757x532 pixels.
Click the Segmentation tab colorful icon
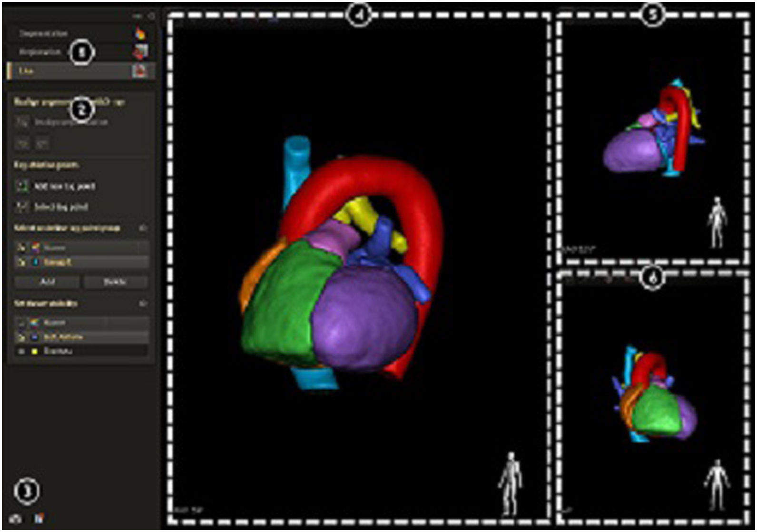click(x=141, y=33)
